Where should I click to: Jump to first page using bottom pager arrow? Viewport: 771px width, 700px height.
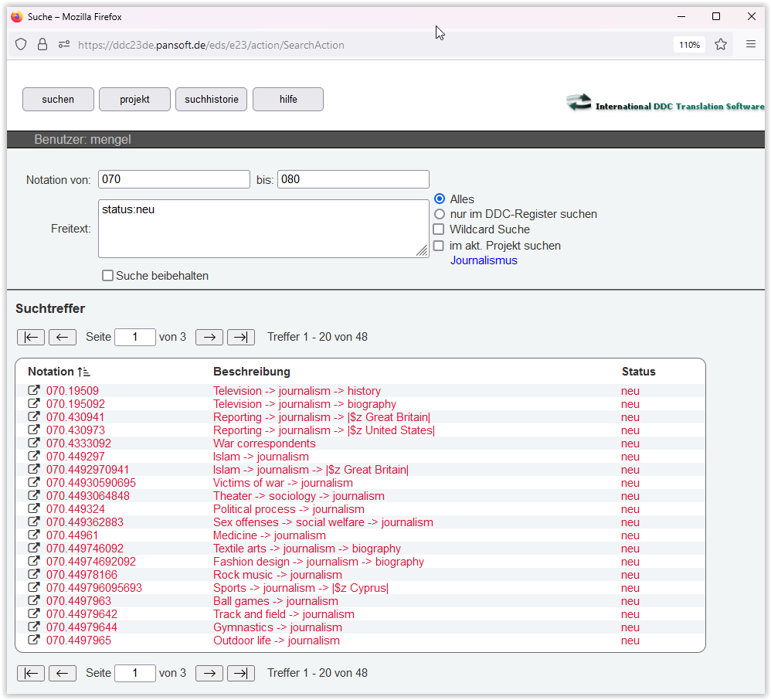click(30, 673)
